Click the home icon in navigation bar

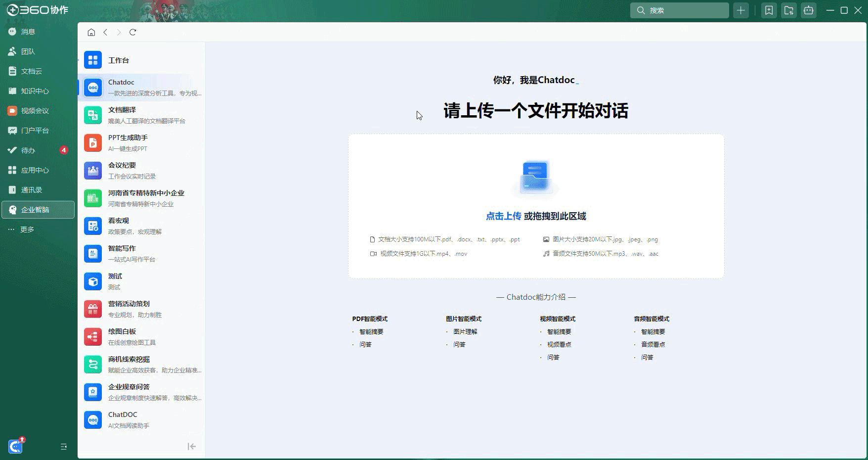point(91,32)
